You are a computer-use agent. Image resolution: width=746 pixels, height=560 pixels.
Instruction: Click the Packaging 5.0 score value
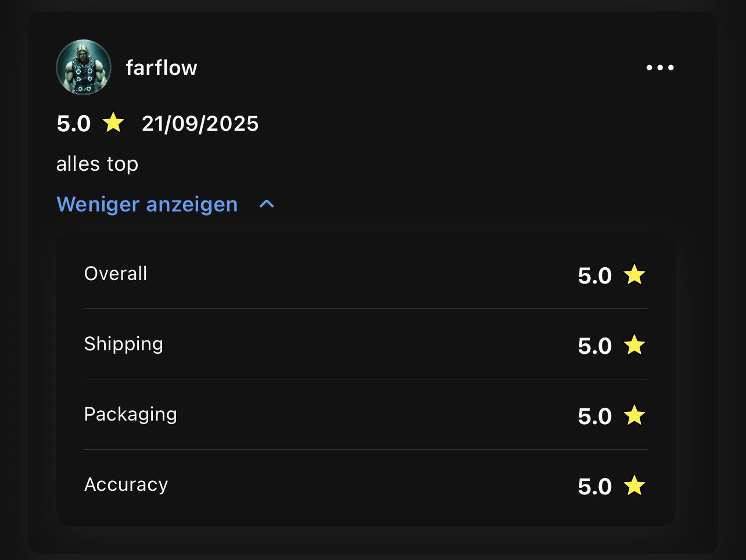point(595,417)
